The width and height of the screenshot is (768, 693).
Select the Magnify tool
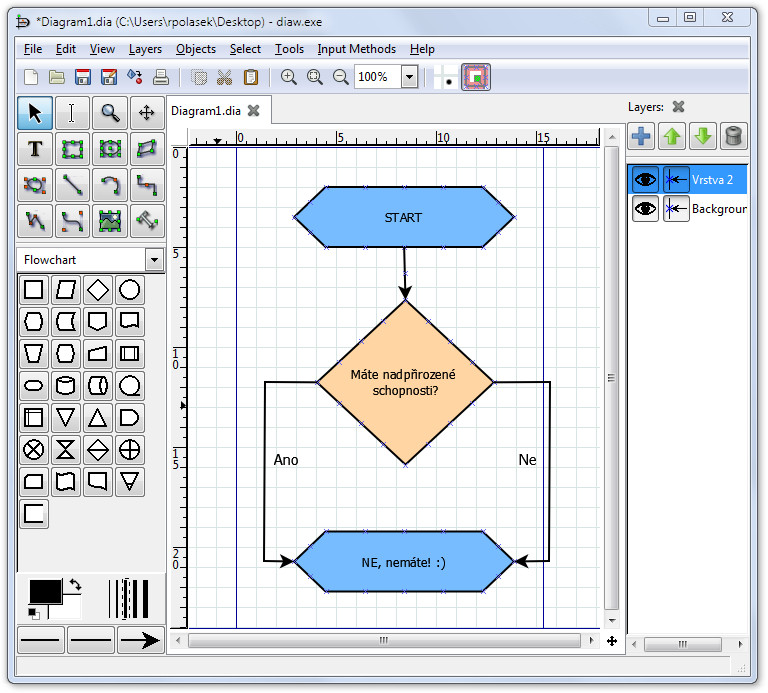(110, 113)
